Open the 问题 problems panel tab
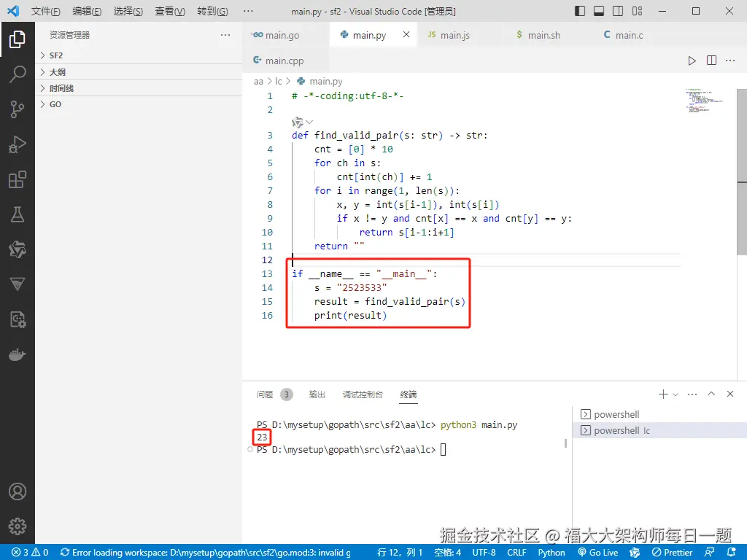Viewport: 747px width, 560px height. pyautogui.click(x=274, y=394)
